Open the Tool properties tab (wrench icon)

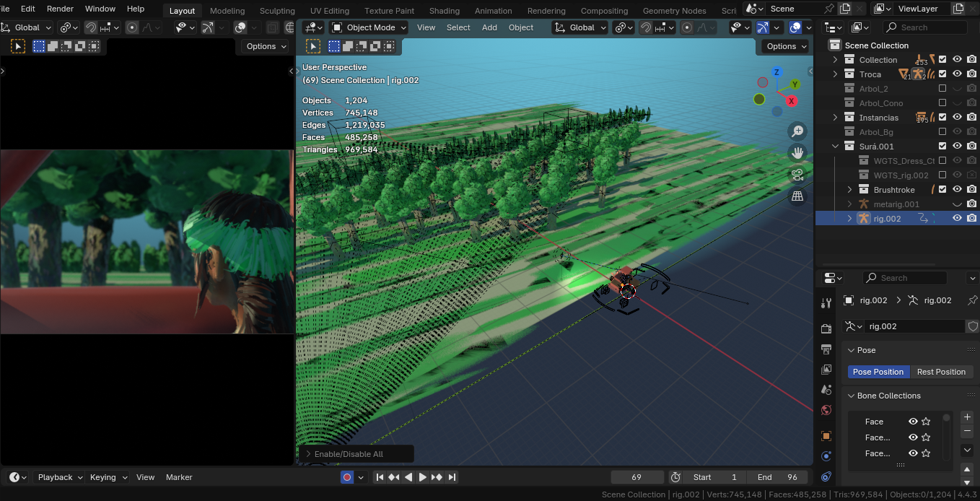pyautogui.click(x=826, y=302)
